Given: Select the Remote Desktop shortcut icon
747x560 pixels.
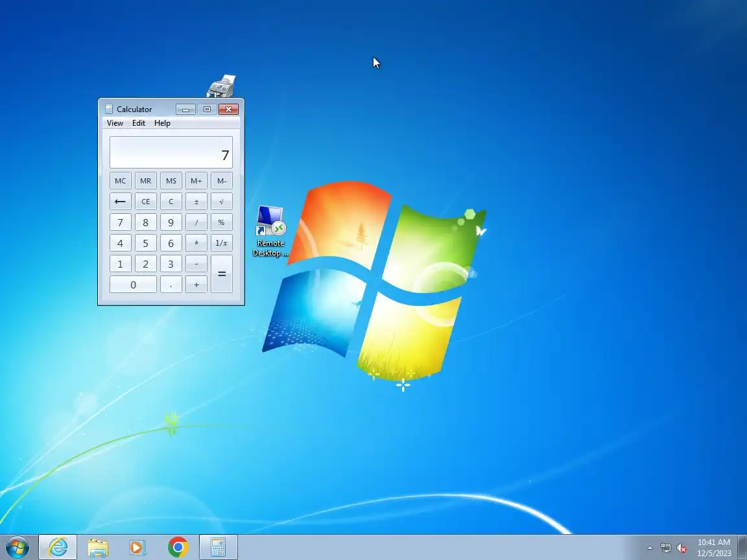Looking at the screenshot, I should point(270,231).
